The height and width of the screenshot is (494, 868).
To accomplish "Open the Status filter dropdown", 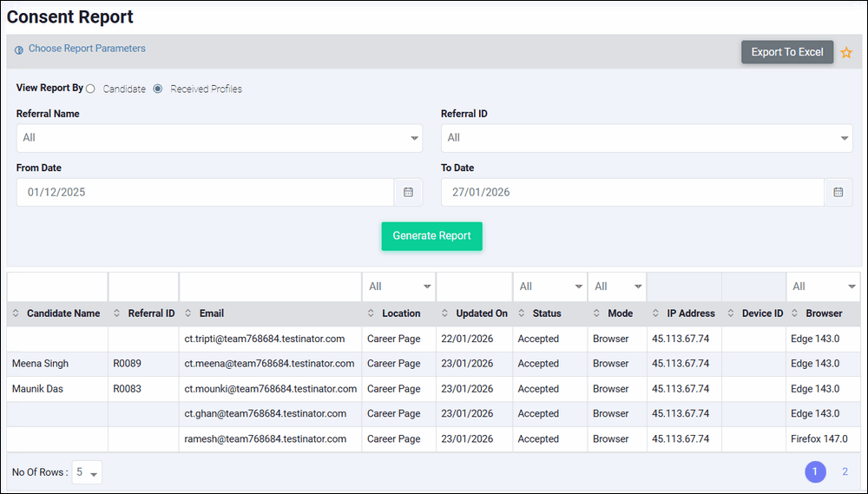I will 549,287.
